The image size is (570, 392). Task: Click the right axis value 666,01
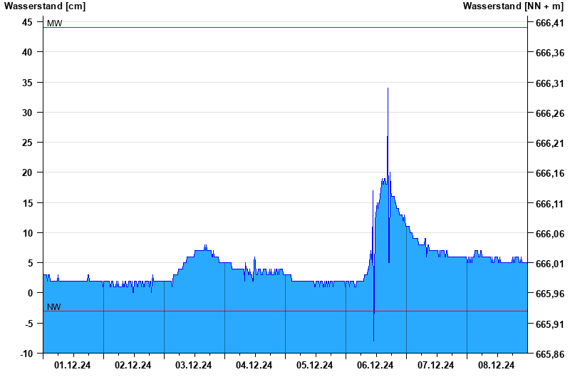click(550, 264)
